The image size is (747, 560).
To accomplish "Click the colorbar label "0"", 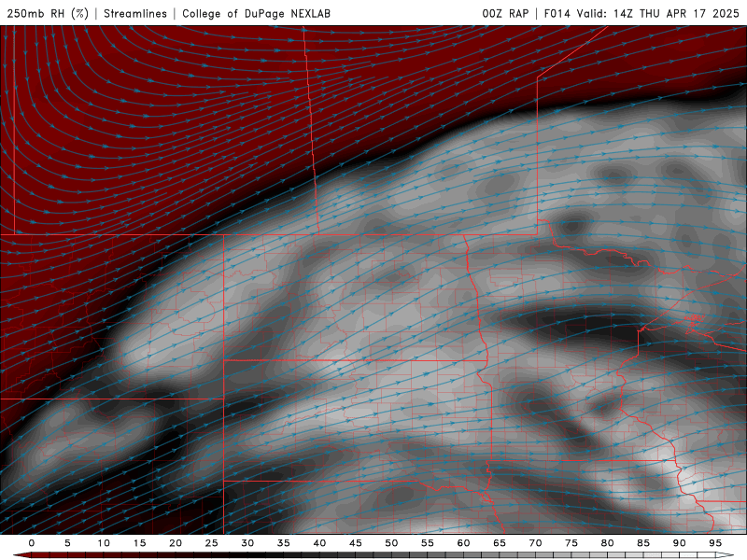I will click(32, 543).
